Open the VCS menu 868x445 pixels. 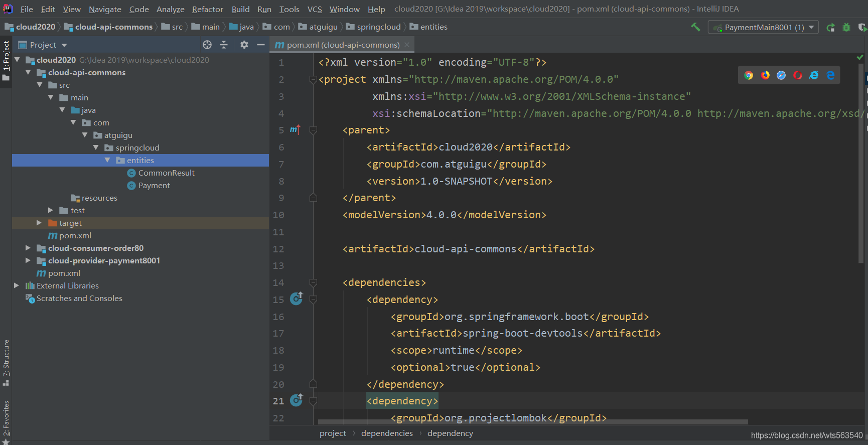[x=315, y=9]
